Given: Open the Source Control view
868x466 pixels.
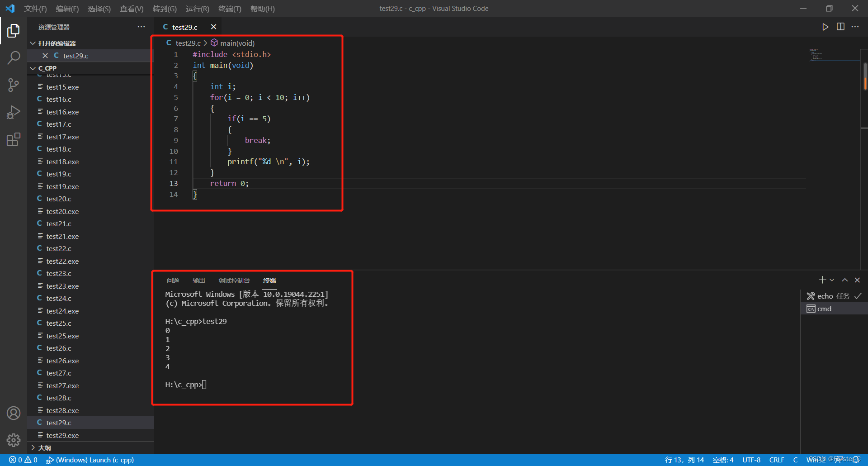Looking at the screenshot, I should (x=14, y=85).
